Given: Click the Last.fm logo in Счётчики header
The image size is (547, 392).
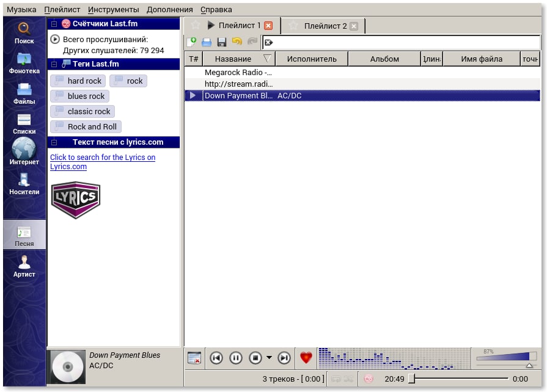Looking at the screenshot, I should (x=66, y=24).
